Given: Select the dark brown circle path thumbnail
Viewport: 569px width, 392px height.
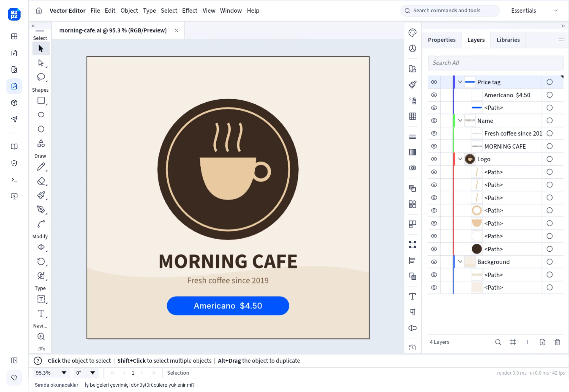Looking at the screenshot, I should click(477, 249).
